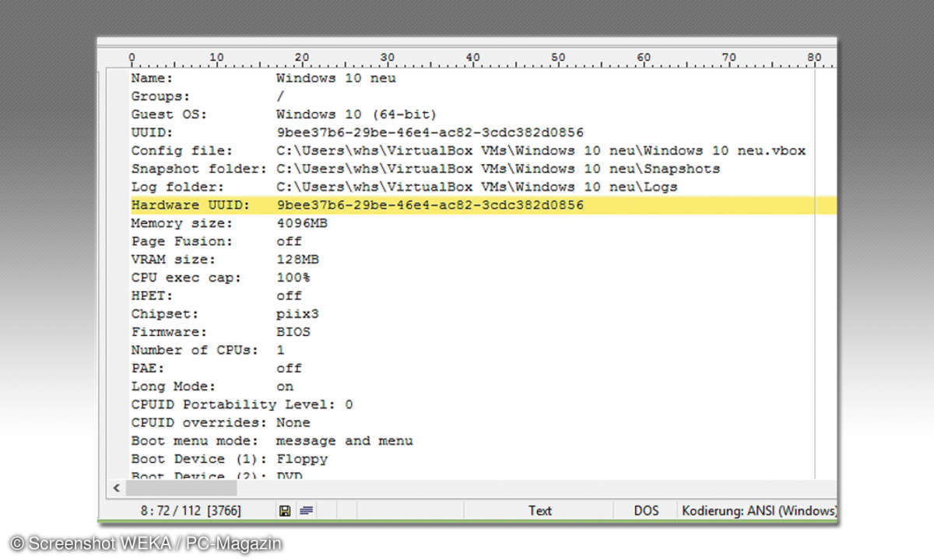Click the 'CPU exec cap:' label
Viewport: 934px width, 560px height.
point(186,278)
